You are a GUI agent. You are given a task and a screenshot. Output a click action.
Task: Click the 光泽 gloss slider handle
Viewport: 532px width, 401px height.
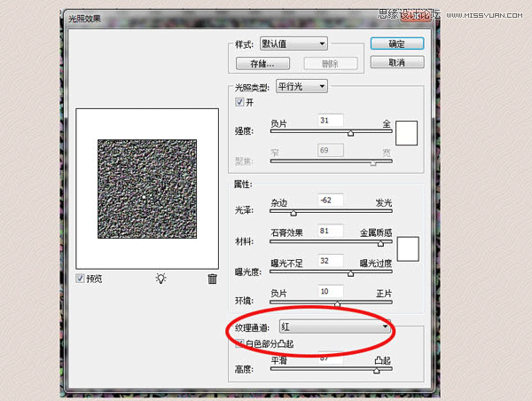coord(293,213)
